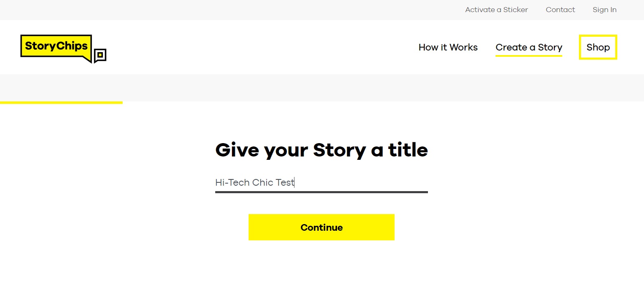Open the Sign In link
The height and width of the screenshot is (285, 644).
604,10
